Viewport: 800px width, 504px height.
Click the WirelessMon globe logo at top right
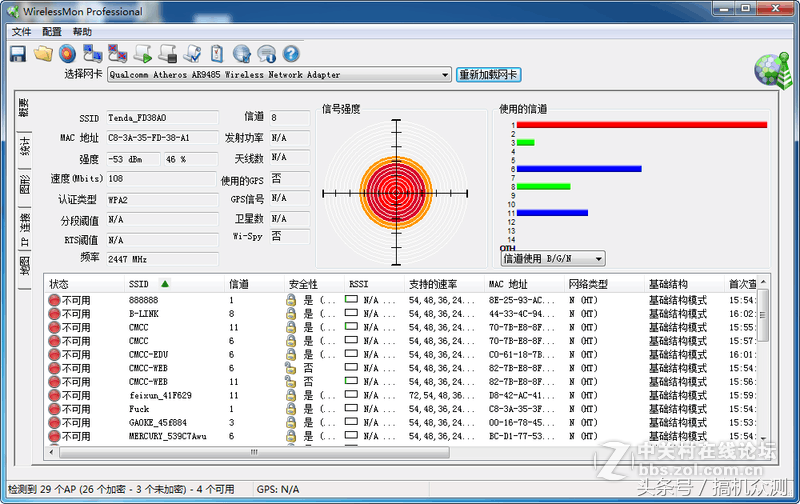click(x=773, y=70)
